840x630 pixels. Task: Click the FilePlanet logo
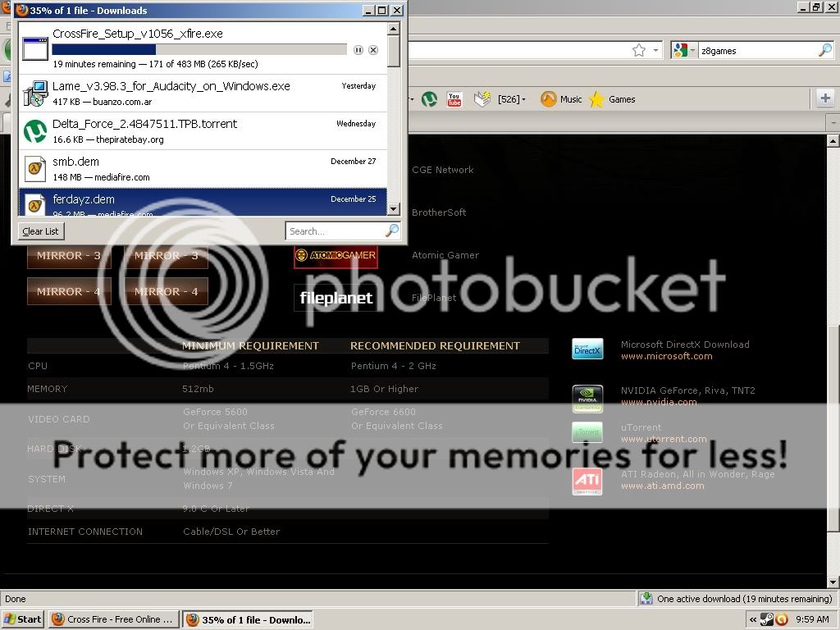pyautogui.click(x=336, y=298)
